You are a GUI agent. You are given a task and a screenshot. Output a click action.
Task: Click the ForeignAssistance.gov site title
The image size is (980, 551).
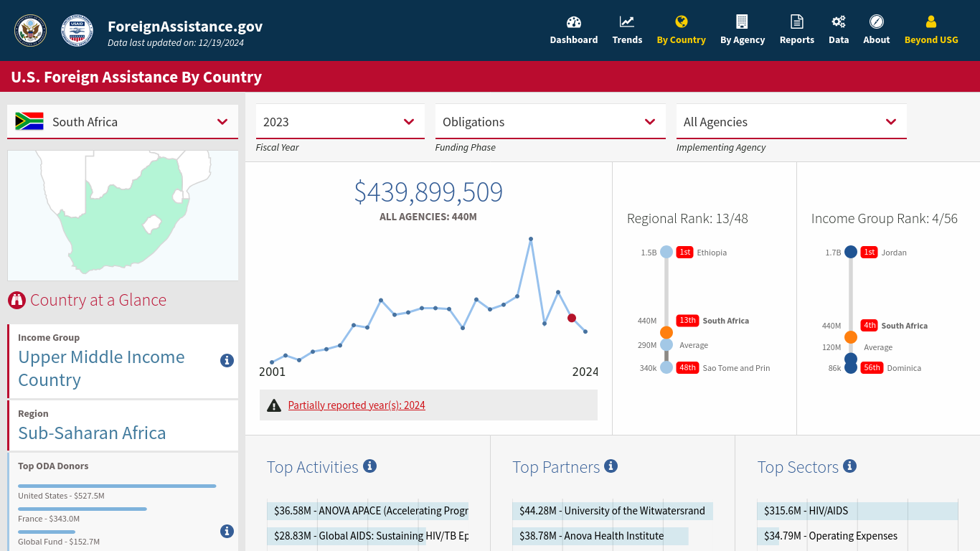pos(185,27)
